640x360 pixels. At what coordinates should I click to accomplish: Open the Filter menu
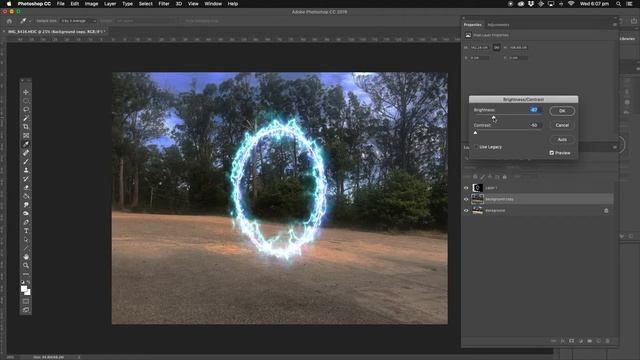(164, 4)
